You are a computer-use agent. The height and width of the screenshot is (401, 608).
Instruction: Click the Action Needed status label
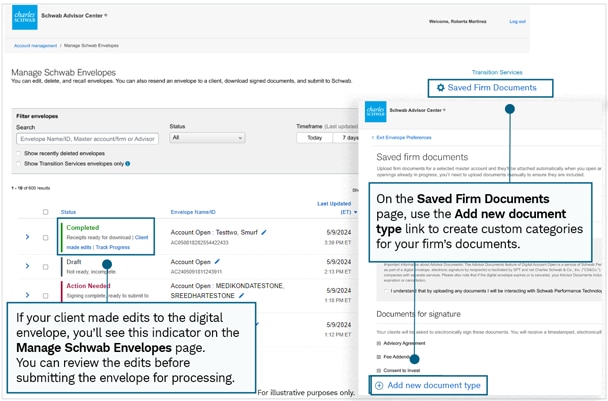88,286
